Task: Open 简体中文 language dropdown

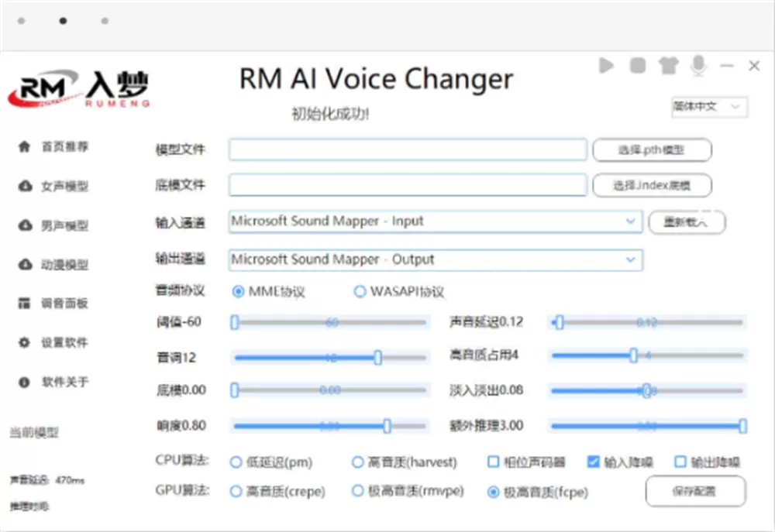Action: [709, 107]
